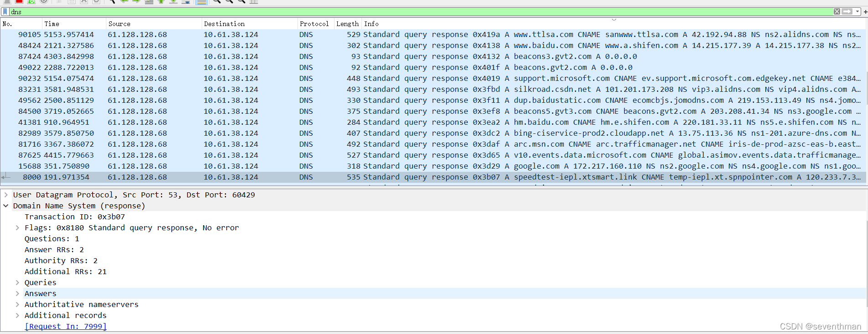This screenshot has width=868, height=334.
Task: Apply the display filter arrow button
Action: coord(847,11)
